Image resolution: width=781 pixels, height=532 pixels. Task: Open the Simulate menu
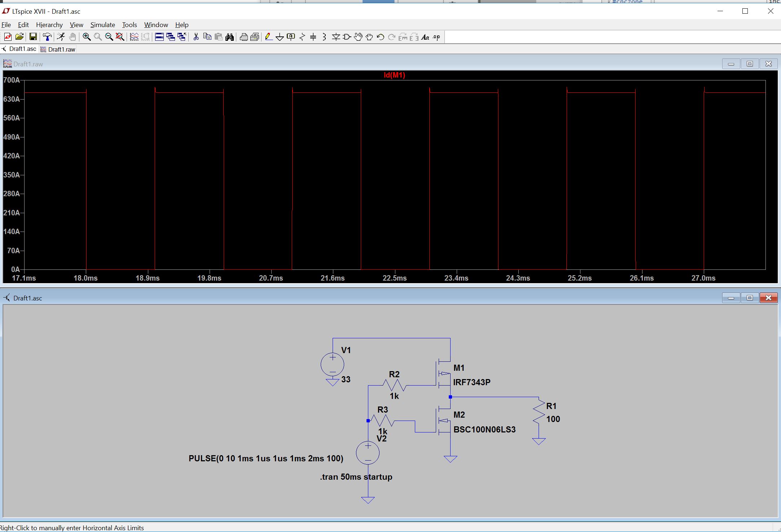tap(103, 25)
